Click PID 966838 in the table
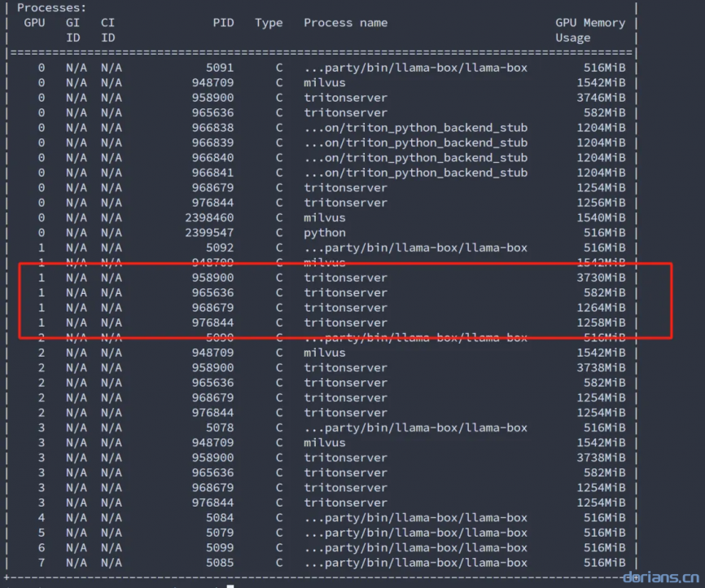705x588 pixels. click(x=213, y=128)
